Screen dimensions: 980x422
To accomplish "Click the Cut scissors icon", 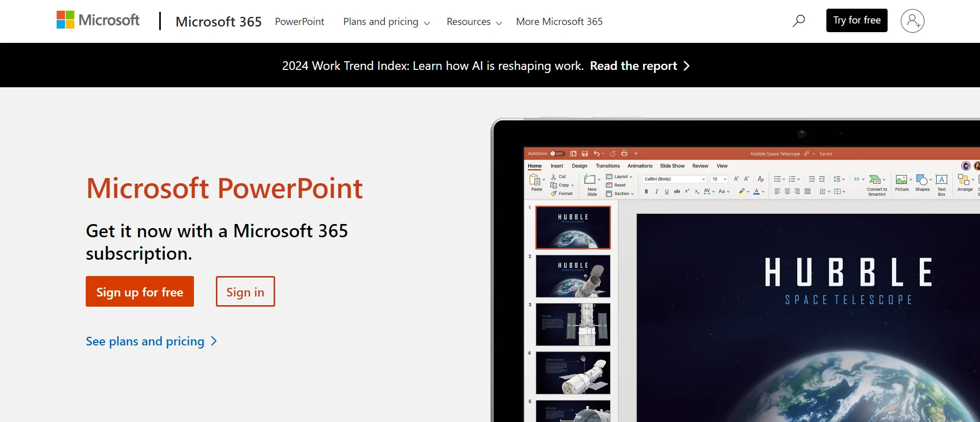I will click(x=554, y=177).
